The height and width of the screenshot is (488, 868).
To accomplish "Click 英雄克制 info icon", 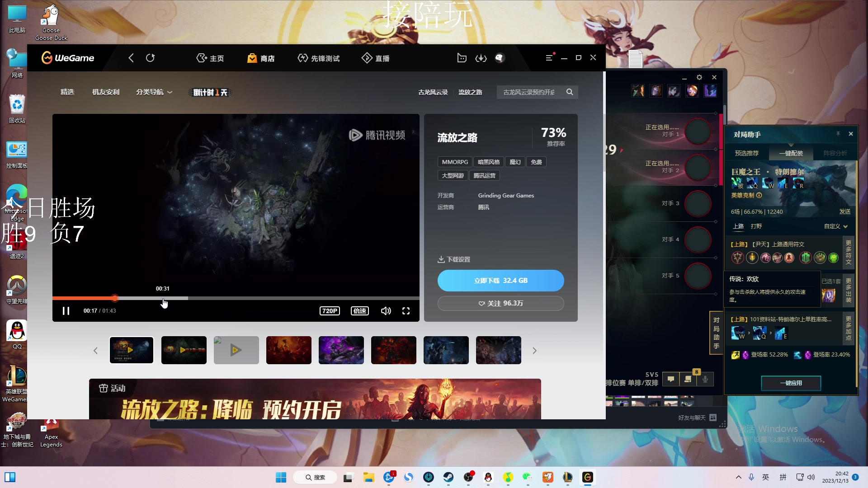I will click(759, 196).
